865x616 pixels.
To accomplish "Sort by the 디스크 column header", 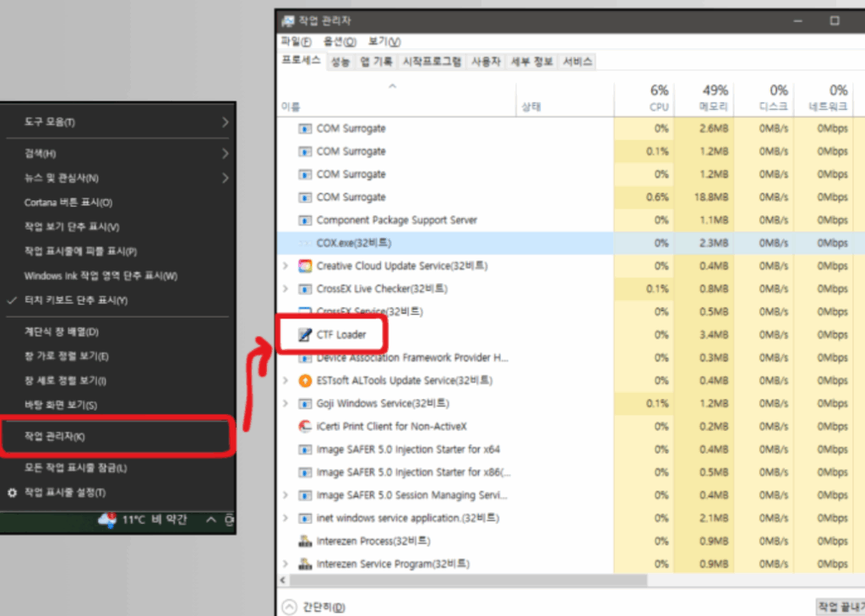I will pyautogui.click(x=764, y=98).
